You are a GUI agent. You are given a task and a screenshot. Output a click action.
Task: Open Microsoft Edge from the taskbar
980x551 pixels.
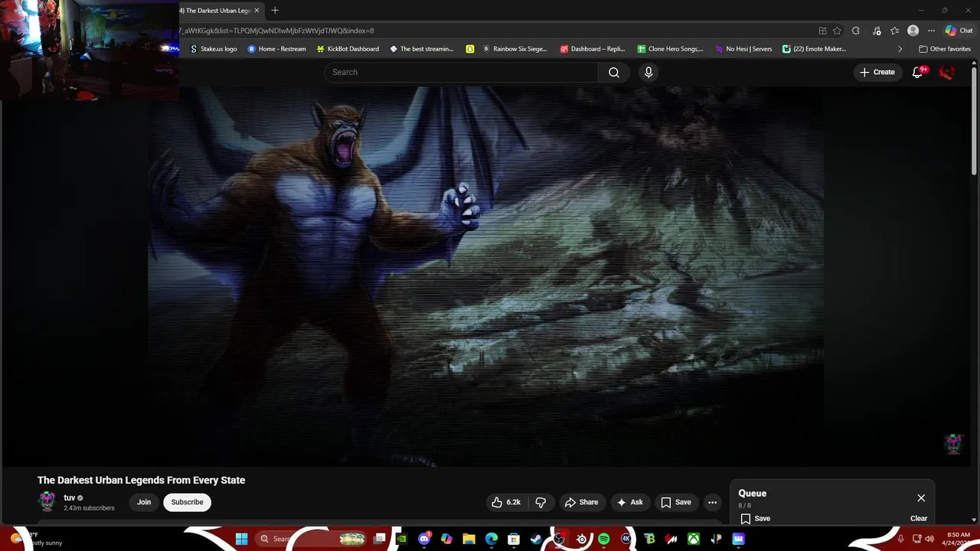click(x=492, y=539)
